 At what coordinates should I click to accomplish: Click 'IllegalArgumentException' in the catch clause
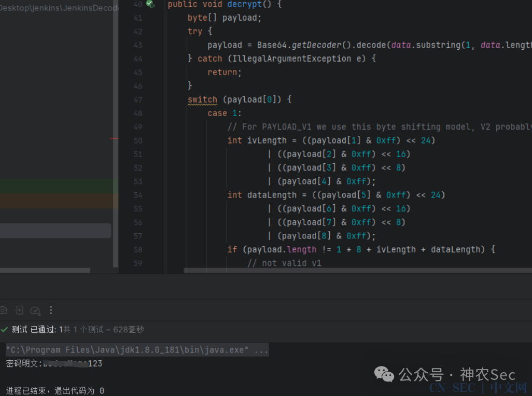coord(292,59)
